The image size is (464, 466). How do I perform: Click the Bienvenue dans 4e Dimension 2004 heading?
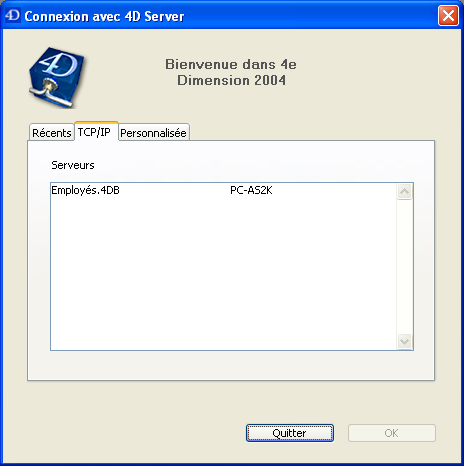click(231, 72)
